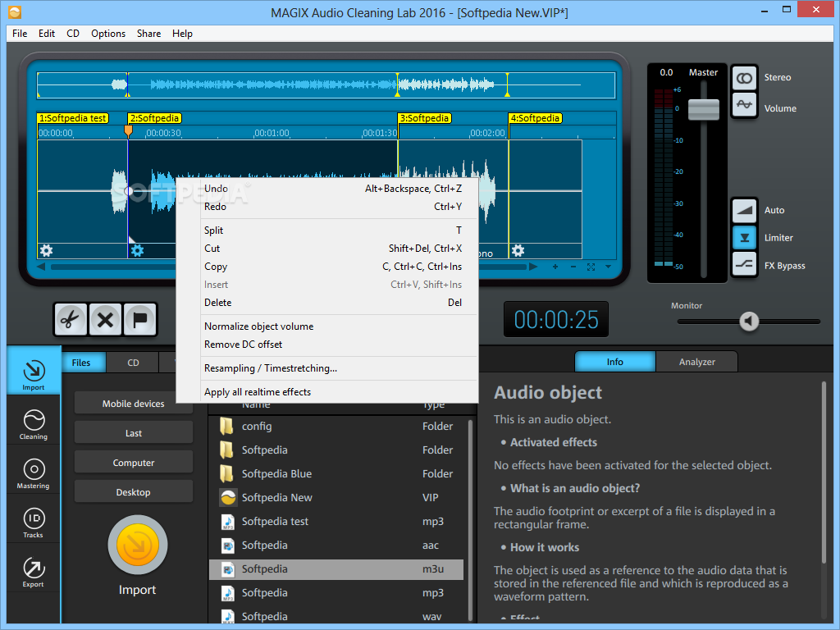Screen dimensions: 840x630
Task: Open the timeline view dropdown arrow
Action: pos(608,267)
